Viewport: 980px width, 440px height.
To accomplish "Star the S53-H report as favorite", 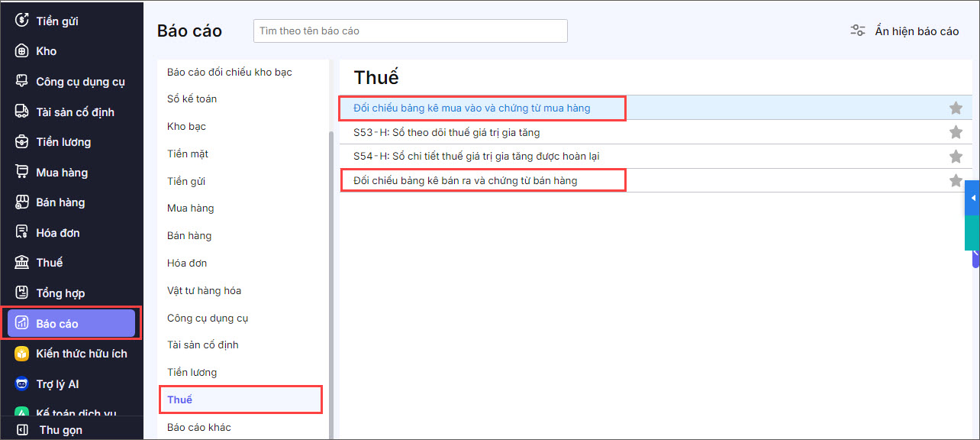I will coord(956,132).
